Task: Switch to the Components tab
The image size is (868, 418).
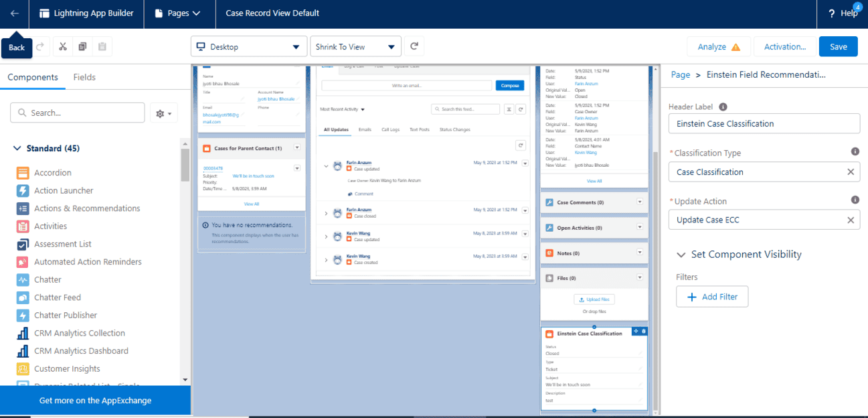Action: point(33,77)
